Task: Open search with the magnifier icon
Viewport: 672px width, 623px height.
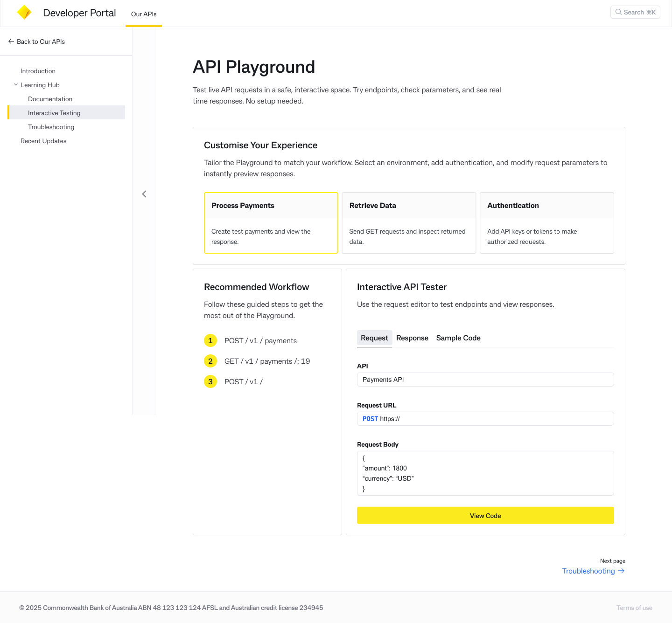Action: pyautogui.click(x=618, y=12)
